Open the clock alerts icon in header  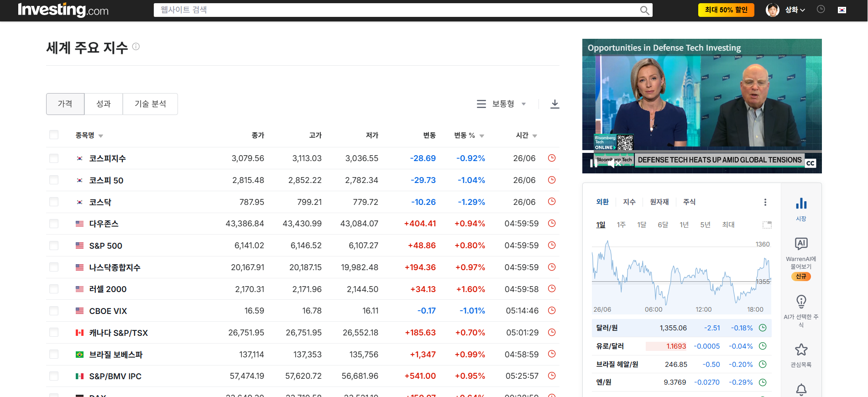pyautogui.click(x=821, y=9)
